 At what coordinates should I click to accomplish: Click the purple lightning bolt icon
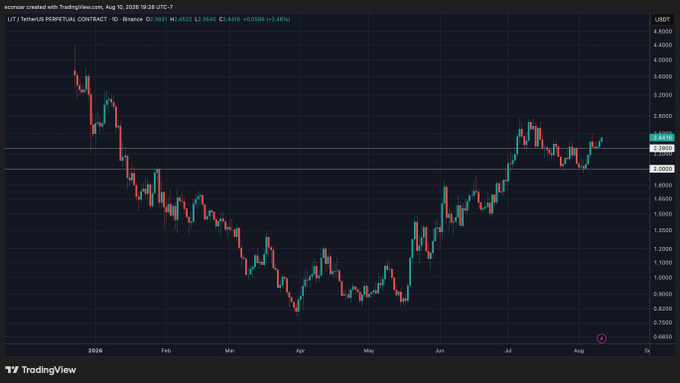coord(602,338)
